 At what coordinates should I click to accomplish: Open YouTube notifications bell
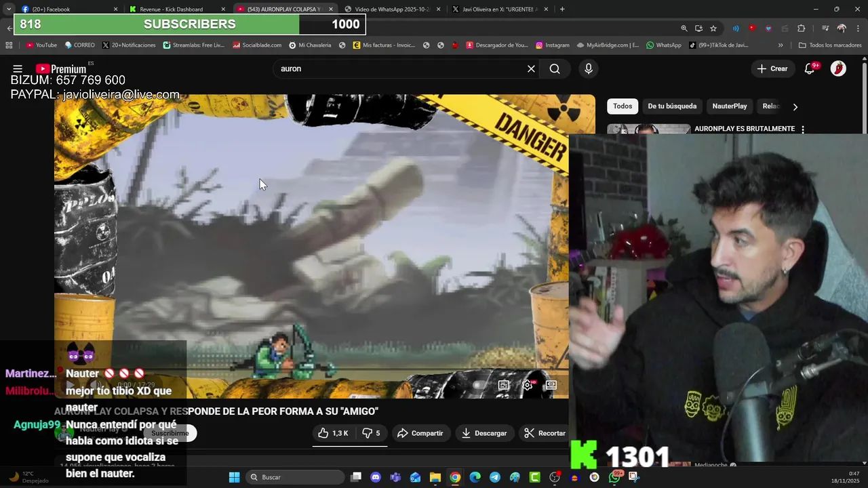(810, 68)
